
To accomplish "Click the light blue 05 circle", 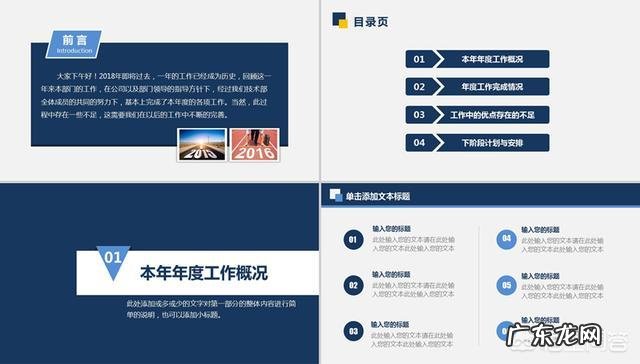I will (x=506, y=285).
